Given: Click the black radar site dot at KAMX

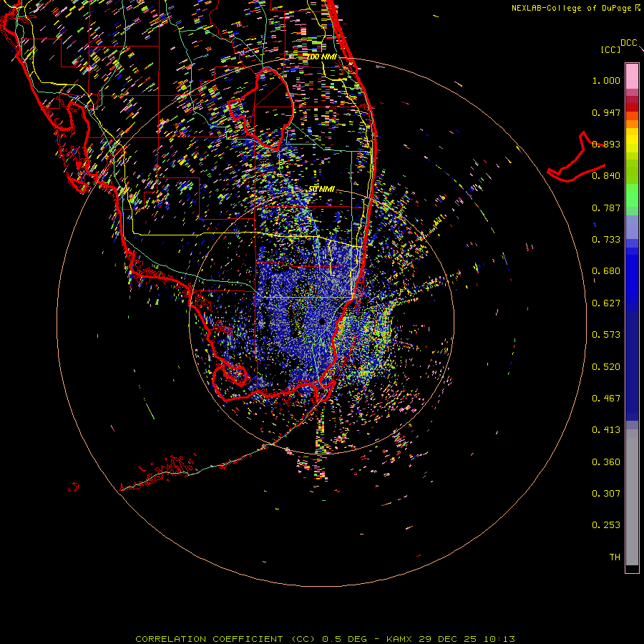Looking at the screenshot, I should [322, 321].
